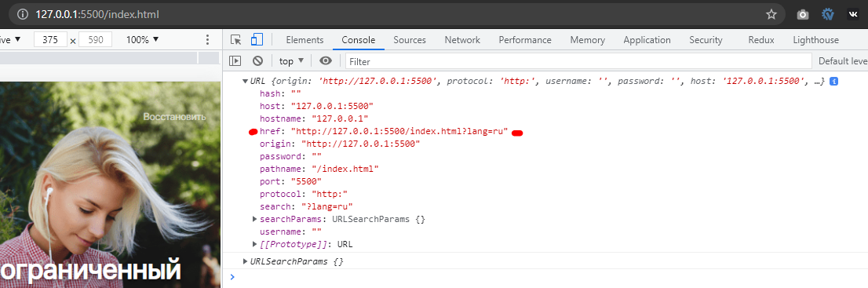Click the console prompt line
The image size is (868, 288).
click(545, 277)
